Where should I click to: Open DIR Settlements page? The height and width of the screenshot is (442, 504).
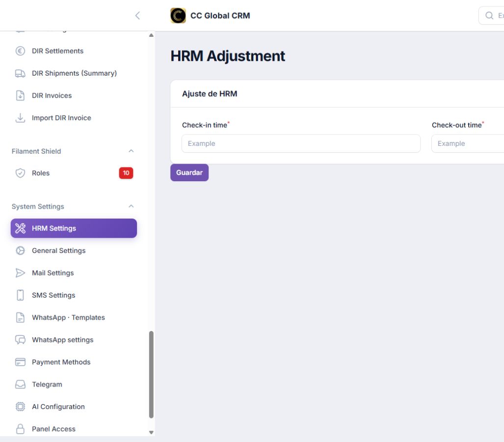click(x=74, y=51)
